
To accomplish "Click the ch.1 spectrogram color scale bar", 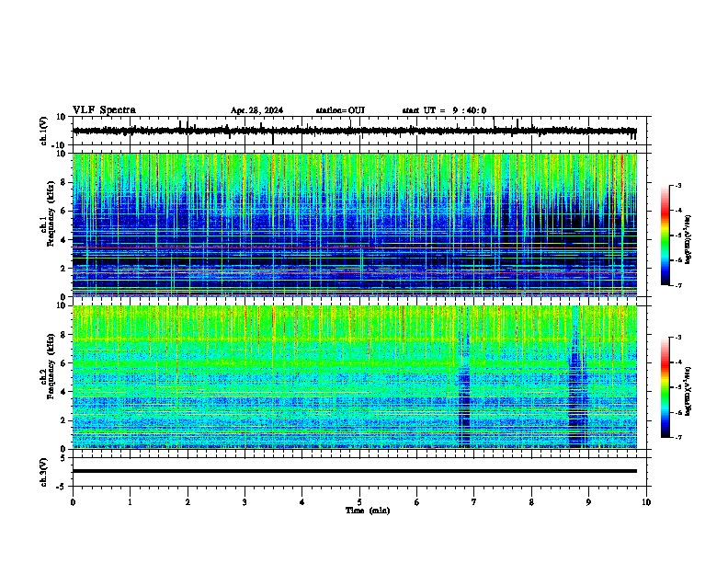I will [665, 236].
